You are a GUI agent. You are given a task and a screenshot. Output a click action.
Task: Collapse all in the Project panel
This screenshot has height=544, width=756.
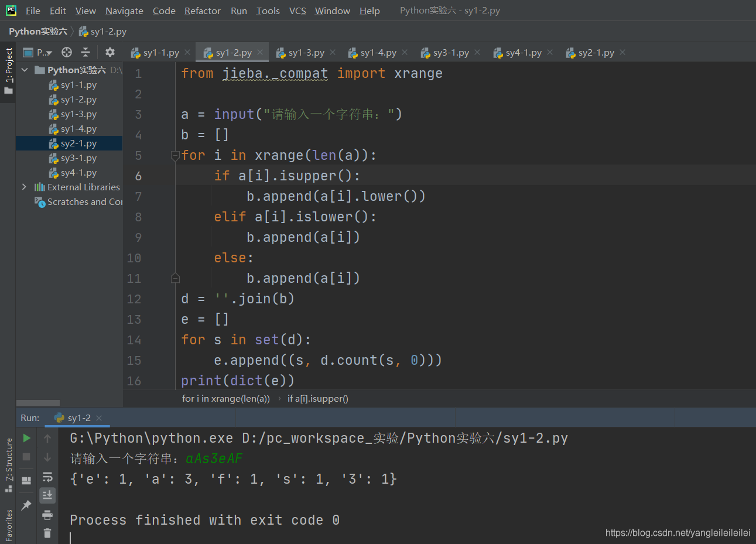(85, 52)
